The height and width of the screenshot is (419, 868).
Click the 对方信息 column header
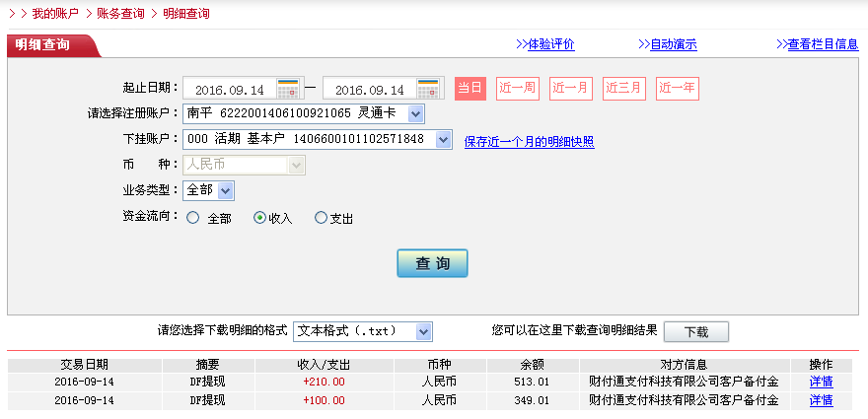click(x=685, y=365)
